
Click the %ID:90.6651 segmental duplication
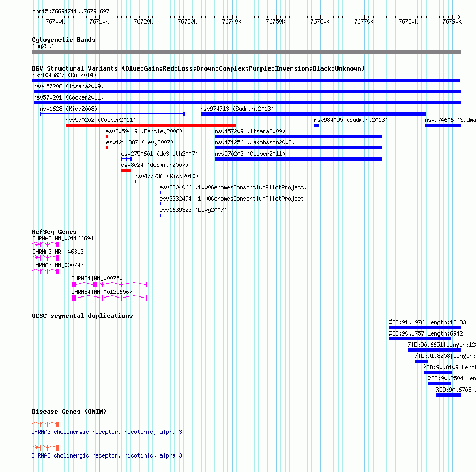(x=434, y=350)
